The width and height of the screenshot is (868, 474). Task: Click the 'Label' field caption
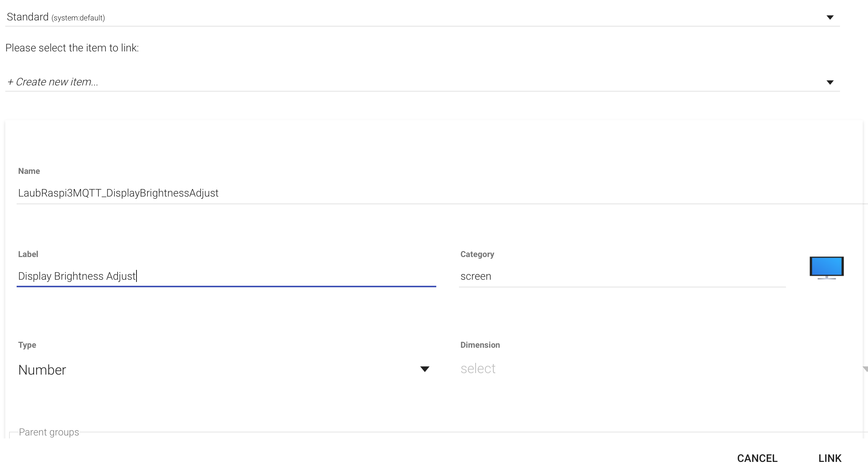28,254
